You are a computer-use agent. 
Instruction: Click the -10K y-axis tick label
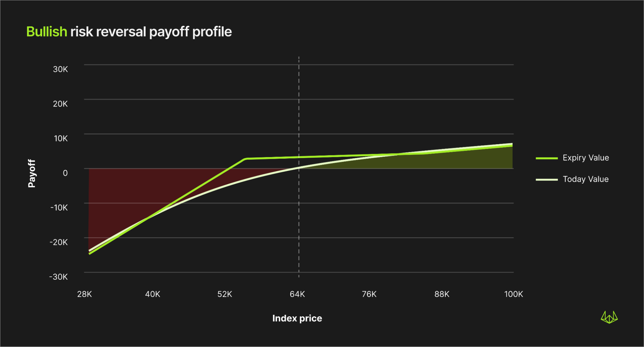(59, 208)
